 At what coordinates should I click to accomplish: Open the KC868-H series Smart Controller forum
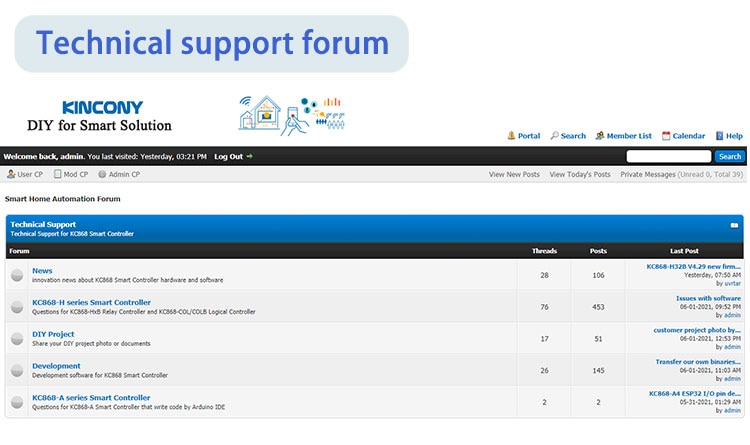91,302
